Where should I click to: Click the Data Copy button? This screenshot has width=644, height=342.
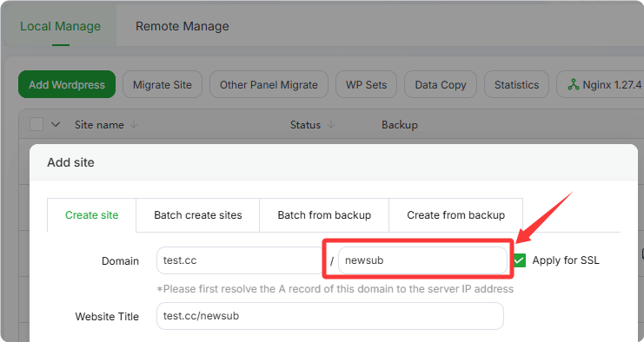pyautogui.click(x=441, y=84)
